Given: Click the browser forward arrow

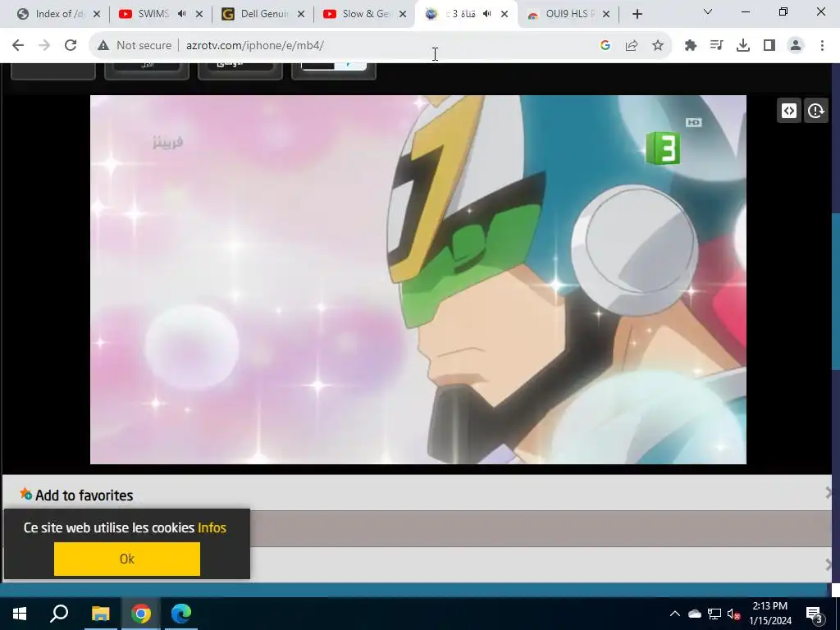Looking at the screenshot, I should [44, 46].
